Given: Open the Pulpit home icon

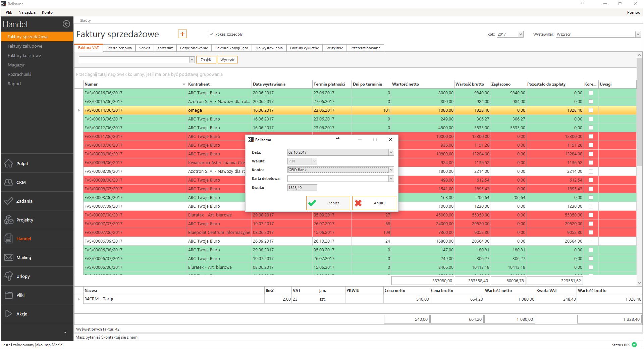Looking at the screenshot, I should (9, 163).
